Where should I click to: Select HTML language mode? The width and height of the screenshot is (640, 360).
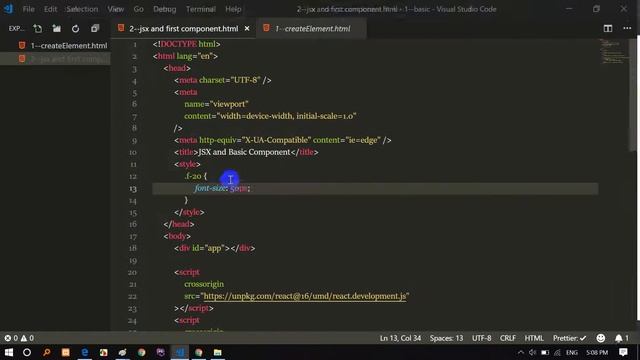click(534, 338)
